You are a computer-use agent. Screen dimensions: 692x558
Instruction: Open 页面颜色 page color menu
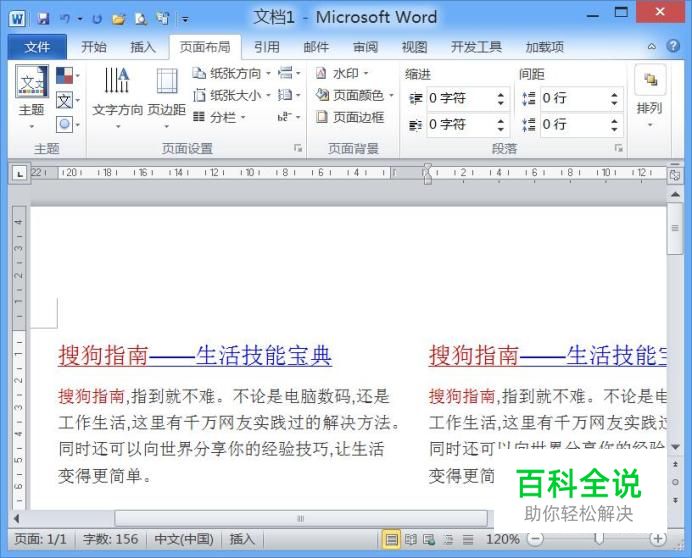354,95
